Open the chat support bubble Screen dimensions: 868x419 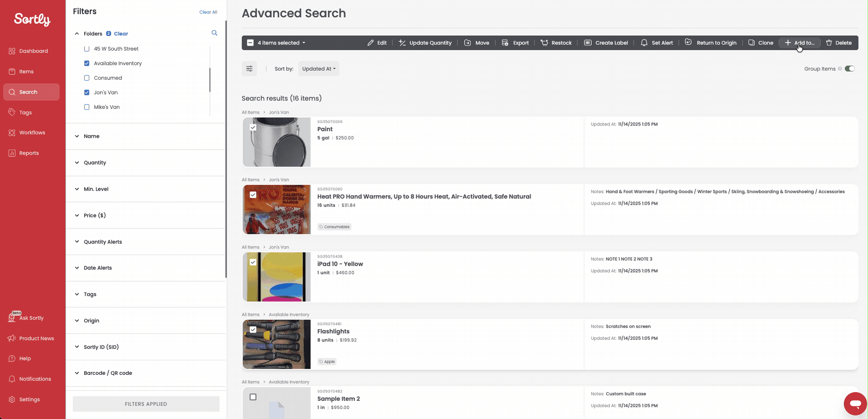pos(855,404)
